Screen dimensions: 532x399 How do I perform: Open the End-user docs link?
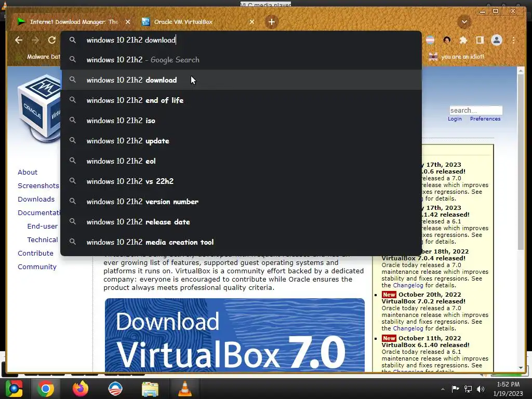tap(43, 227)
